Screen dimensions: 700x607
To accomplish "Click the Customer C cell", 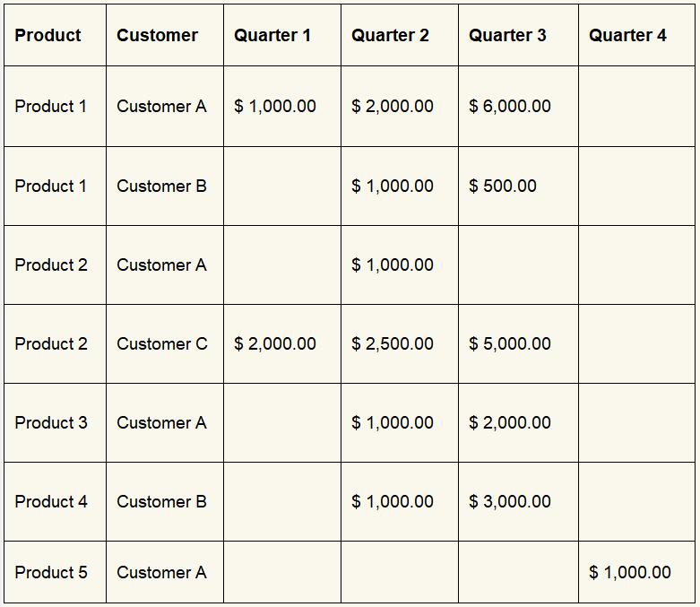I will click(162, 343).
